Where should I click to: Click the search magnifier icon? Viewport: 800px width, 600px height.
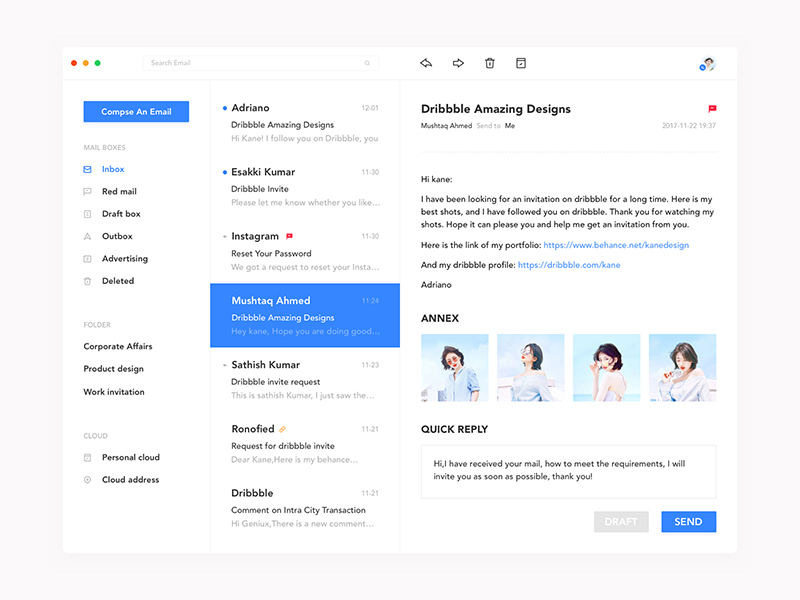coord(367,63)
